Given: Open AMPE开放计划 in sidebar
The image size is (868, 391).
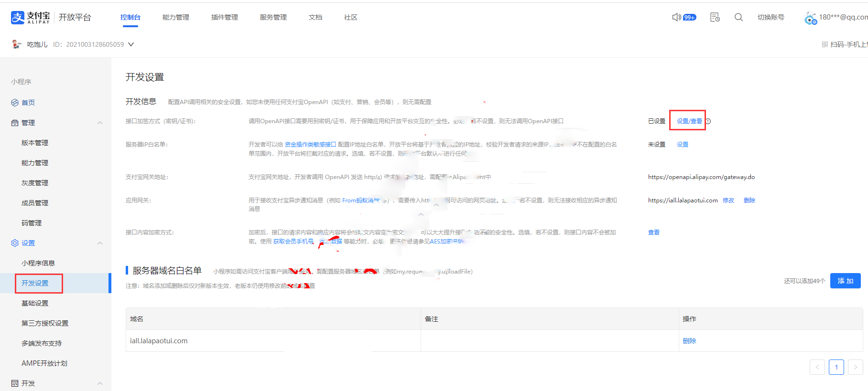Looking at the screenshot, I should (x=44, y=363).
